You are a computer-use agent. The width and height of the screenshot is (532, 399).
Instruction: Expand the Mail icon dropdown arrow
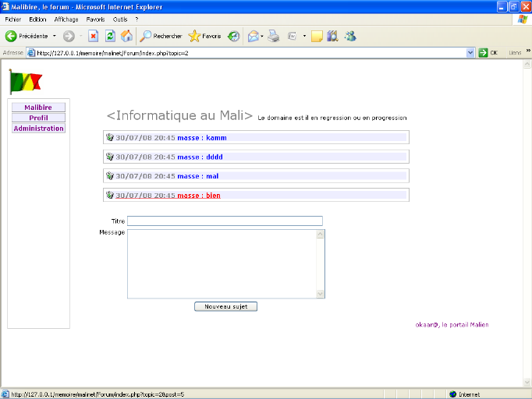point(262,36)
